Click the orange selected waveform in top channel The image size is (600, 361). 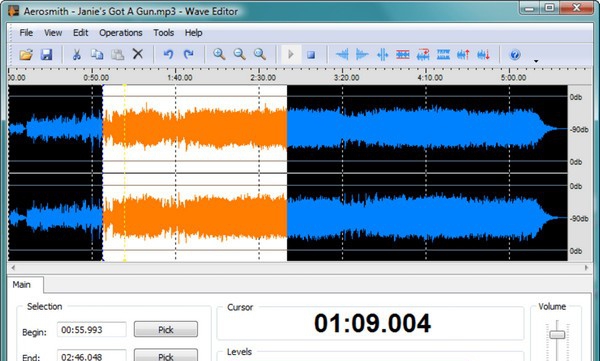click(195, 128)
